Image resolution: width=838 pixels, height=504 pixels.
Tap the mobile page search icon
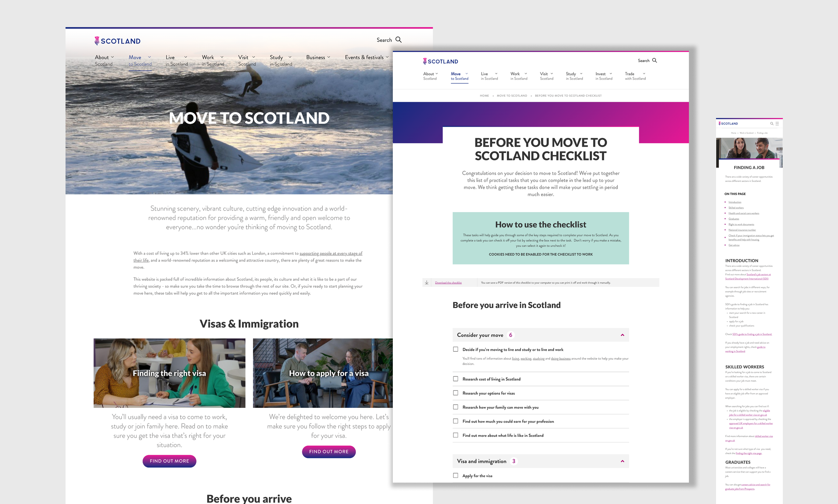772,124
